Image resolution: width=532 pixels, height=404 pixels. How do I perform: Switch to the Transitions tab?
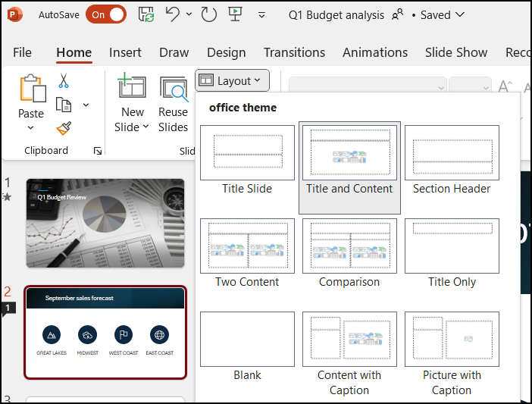294,52
